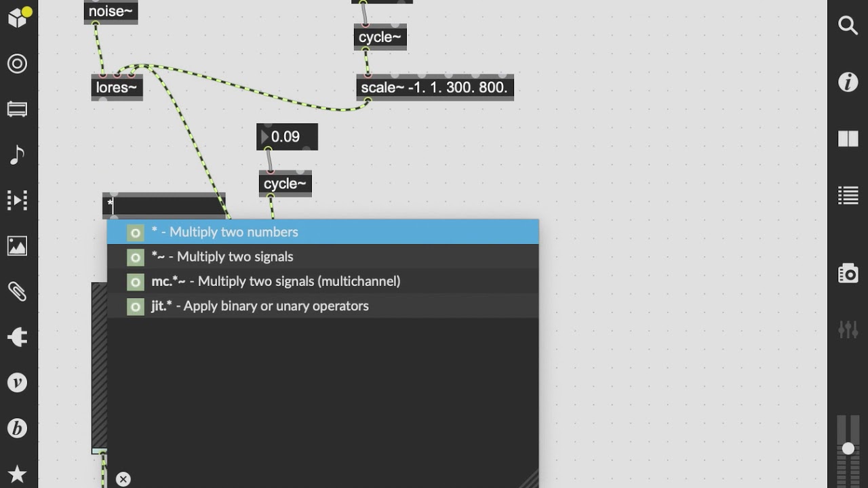Click the cycle~ object below 0.09
The width and height of the screenshot is (868, 488).
[x=285, y=184]
